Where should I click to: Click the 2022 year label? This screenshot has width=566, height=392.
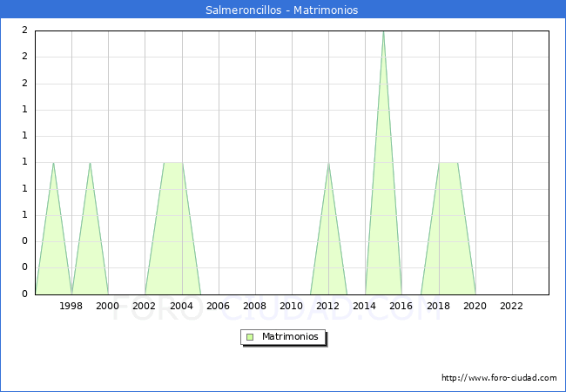511,306
